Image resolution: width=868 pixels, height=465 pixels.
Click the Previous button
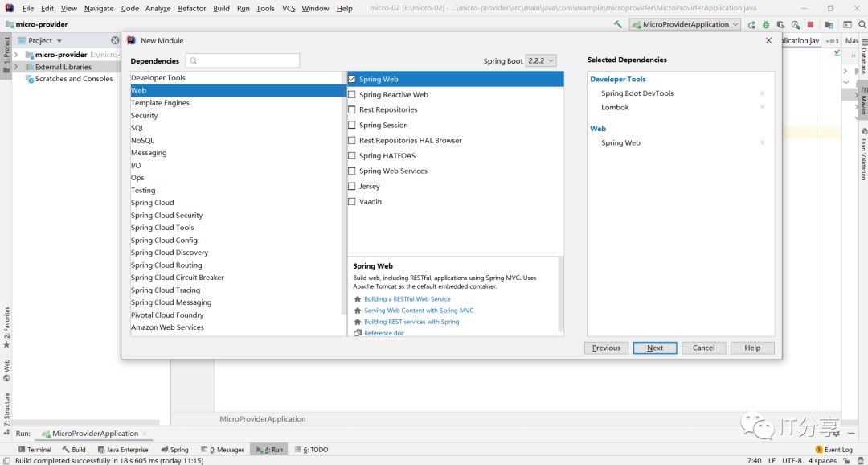coord(606,348)
